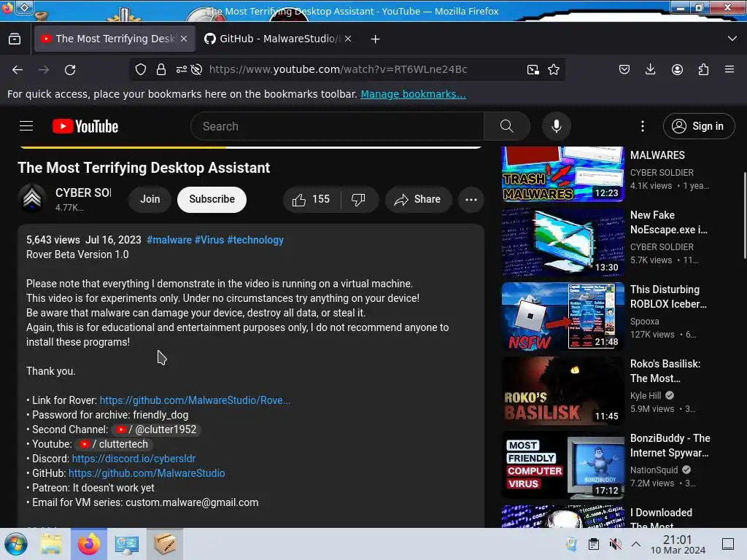
Task: Focus the YouTube search field
Action: tap(337, 126)
